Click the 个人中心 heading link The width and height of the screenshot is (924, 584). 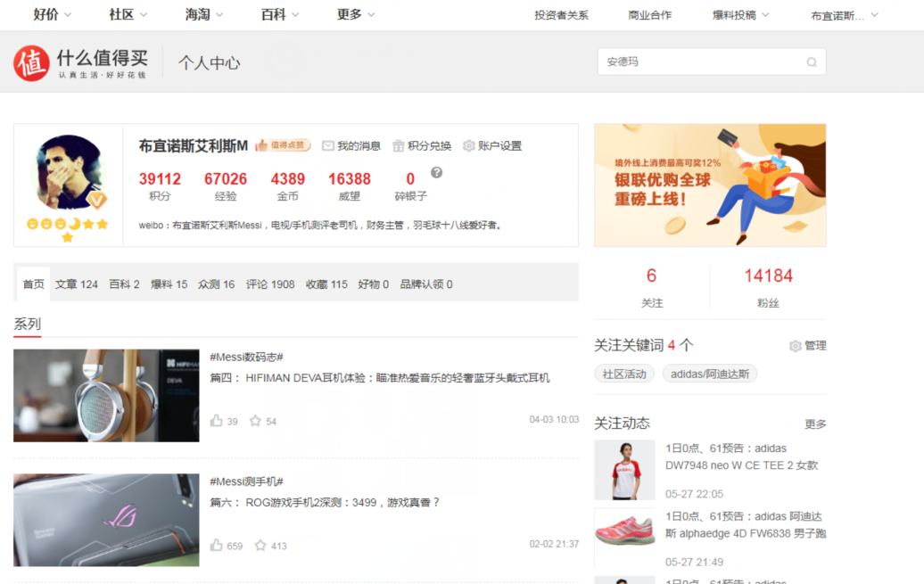(210, 63)
